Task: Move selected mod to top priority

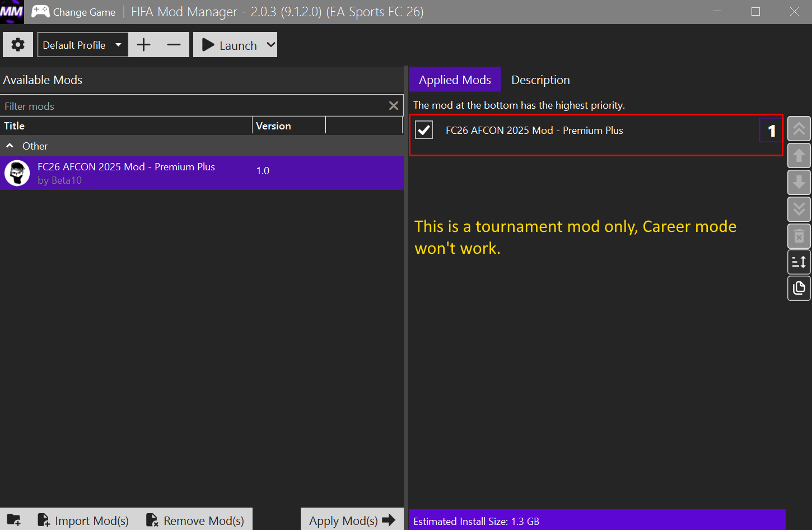Action: click(799, 129)
